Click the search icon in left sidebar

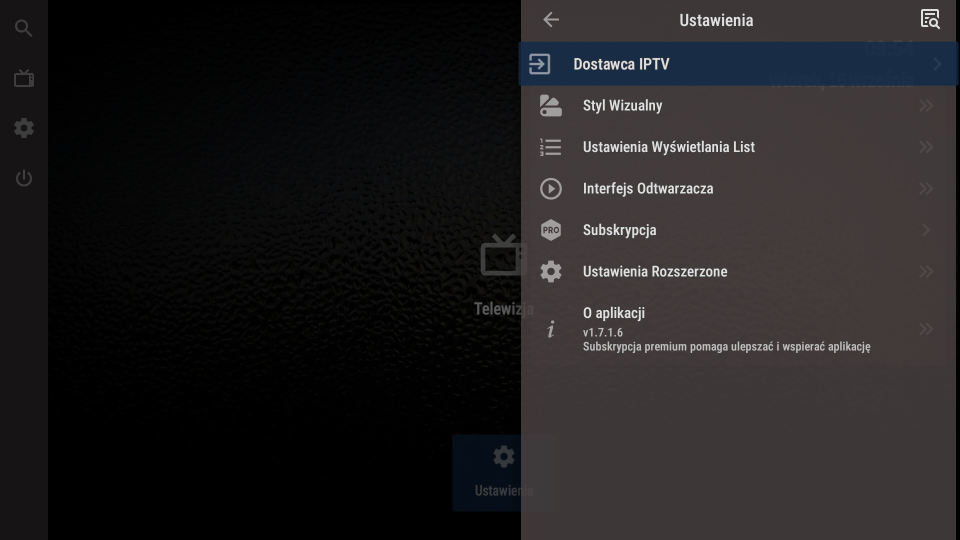pos(24,28)
